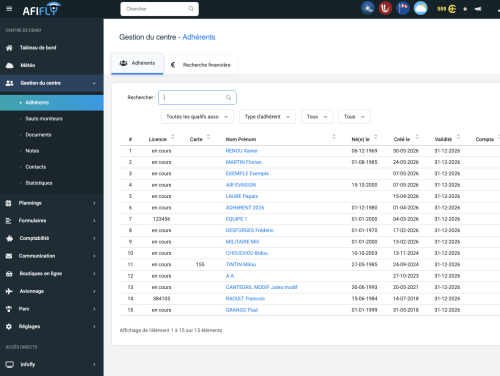
Task: Focus the Rechercher input field
Action: 197,98
